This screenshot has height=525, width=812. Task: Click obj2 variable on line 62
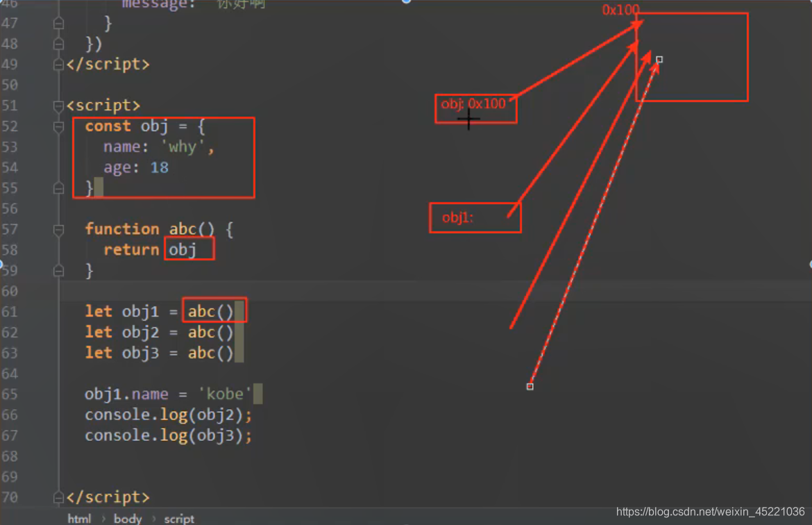[140, 332]
